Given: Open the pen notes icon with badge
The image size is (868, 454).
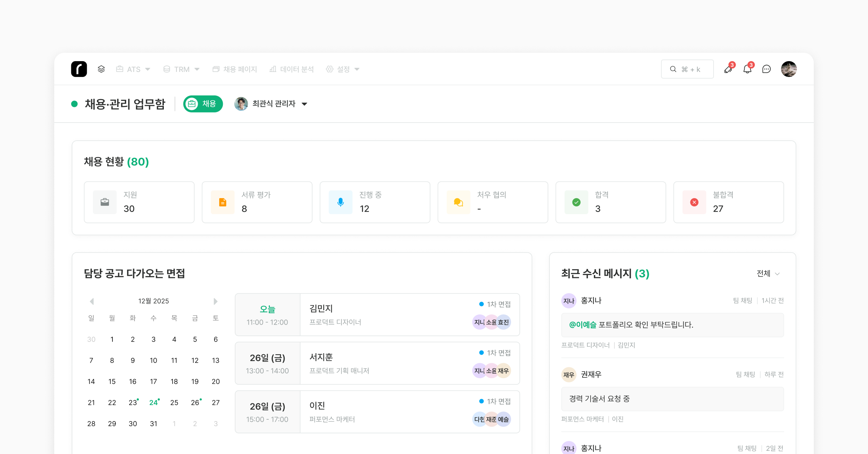Looking at the screenshot, I should pyautogui.click(x=728, y=69).
